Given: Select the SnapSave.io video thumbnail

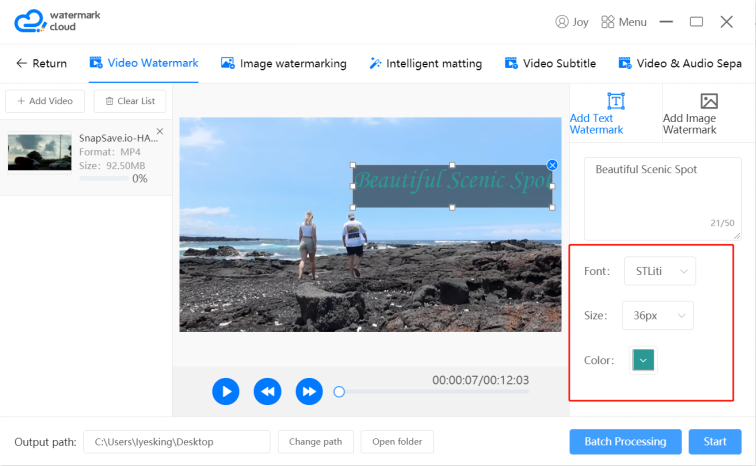Looking at the screenshot, I should 40,152.
